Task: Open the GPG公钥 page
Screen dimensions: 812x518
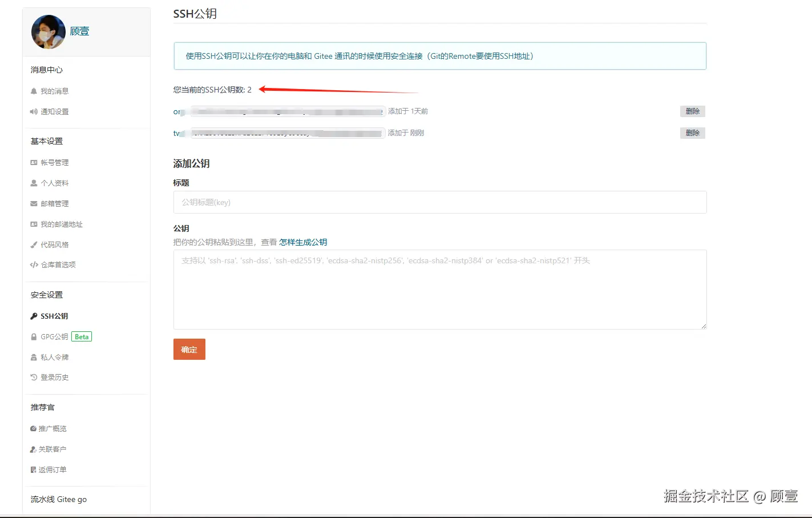Action: click(54, 337)
